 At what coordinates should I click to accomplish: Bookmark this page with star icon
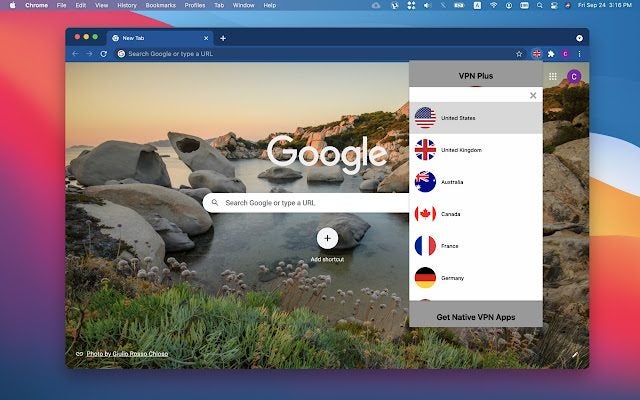point(519,54)
